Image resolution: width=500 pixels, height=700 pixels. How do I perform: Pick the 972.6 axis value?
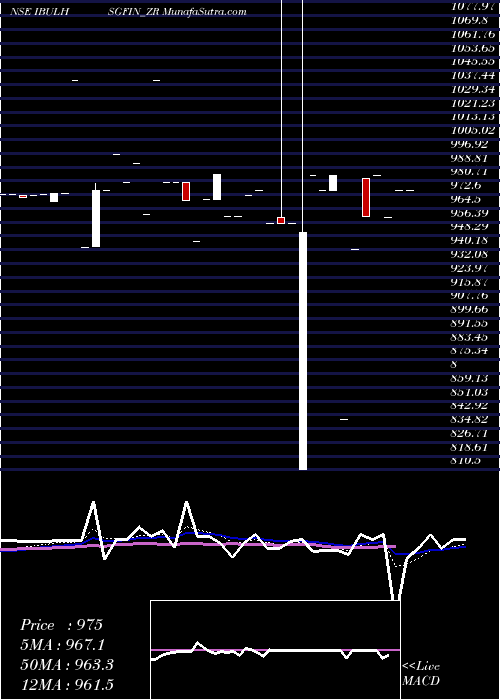466,185
